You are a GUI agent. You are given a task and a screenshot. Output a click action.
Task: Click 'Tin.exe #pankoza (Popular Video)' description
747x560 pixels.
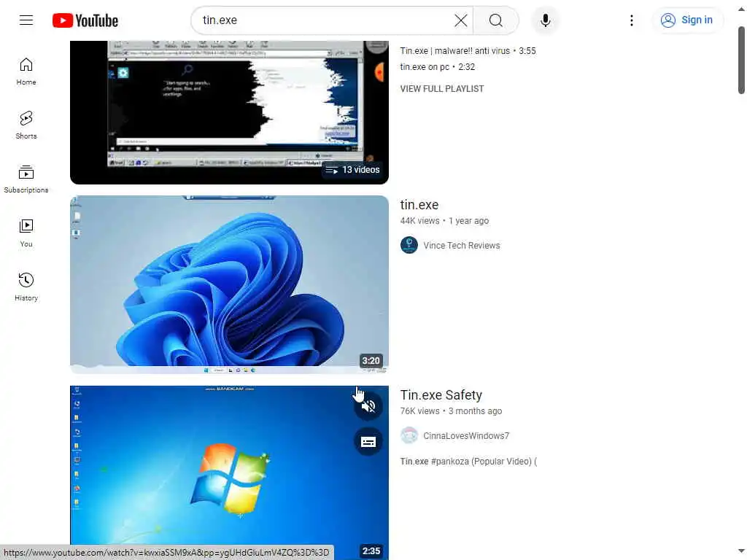(468, 462)
